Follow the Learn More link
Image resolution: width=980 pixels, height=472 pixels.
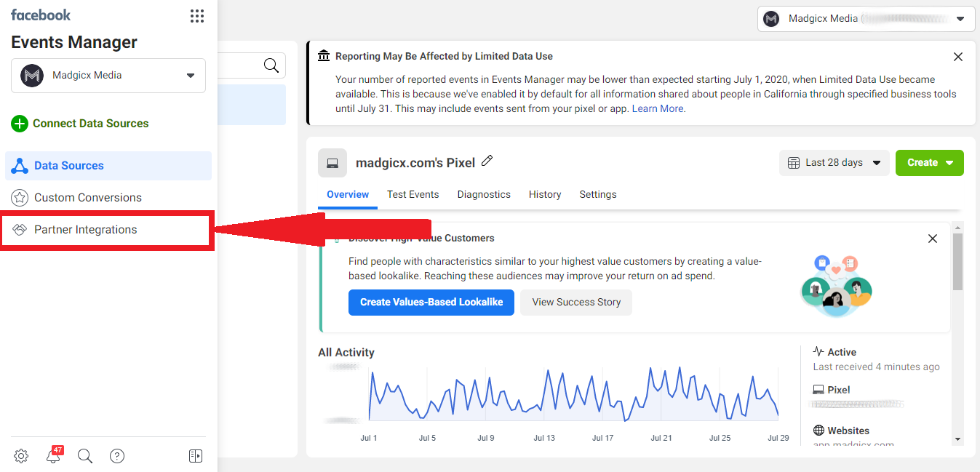658,108
